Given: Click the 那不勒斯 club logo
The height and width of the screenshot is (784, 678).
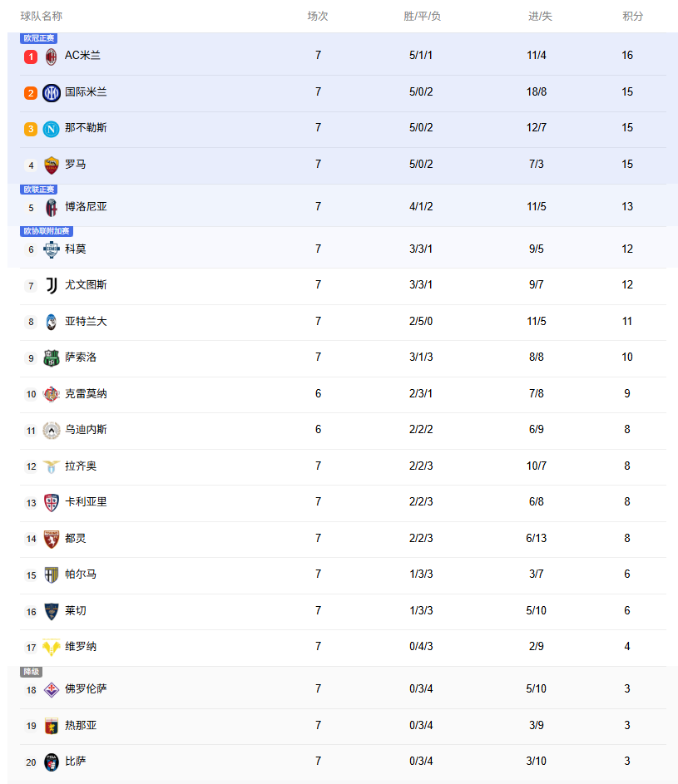Looking at the screenshot, I should (x=52, y=129).
